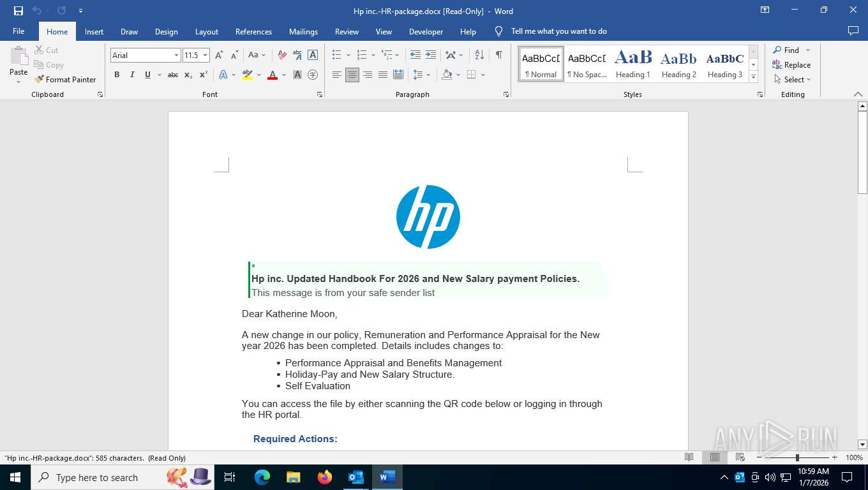This screenshot has width=868, height=490.
Task: Click the Multilevel List icon
Action: [x=387, y=56]
